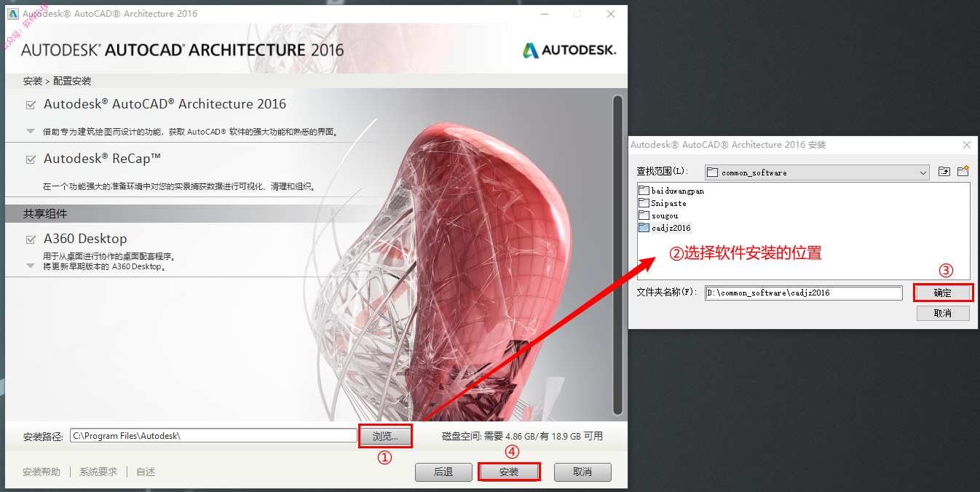980x492 pixels.
Task: Uncheck the Autodesk ReCap checkbox
Action: click(31, 159)
